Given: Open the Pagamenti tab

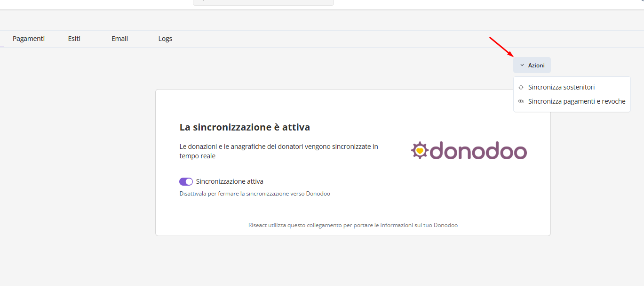Looking at the screenshot, I should coord(29,39).
